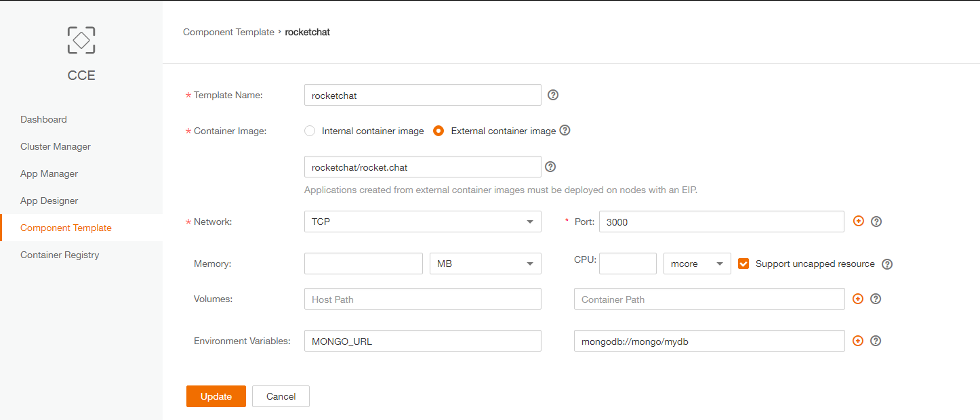The height and width of the screenshot is (420, 980).
Task: Open help icon for the Volumes row
Action: click(876, 299)
